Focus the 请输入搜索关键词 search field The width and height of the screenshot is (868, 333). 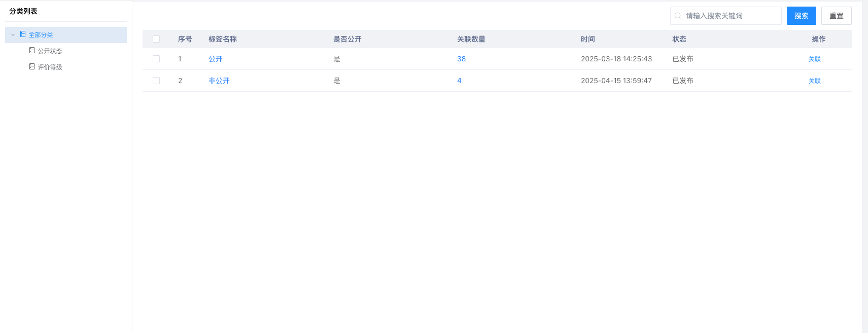[x=726, y=16]
